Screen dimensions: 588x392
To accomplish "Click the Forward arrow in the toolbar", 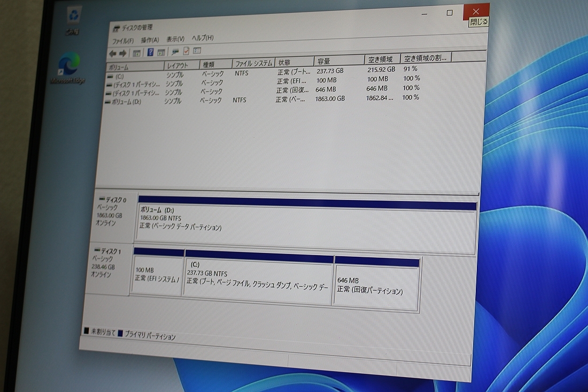I will [x=123, y=53].
